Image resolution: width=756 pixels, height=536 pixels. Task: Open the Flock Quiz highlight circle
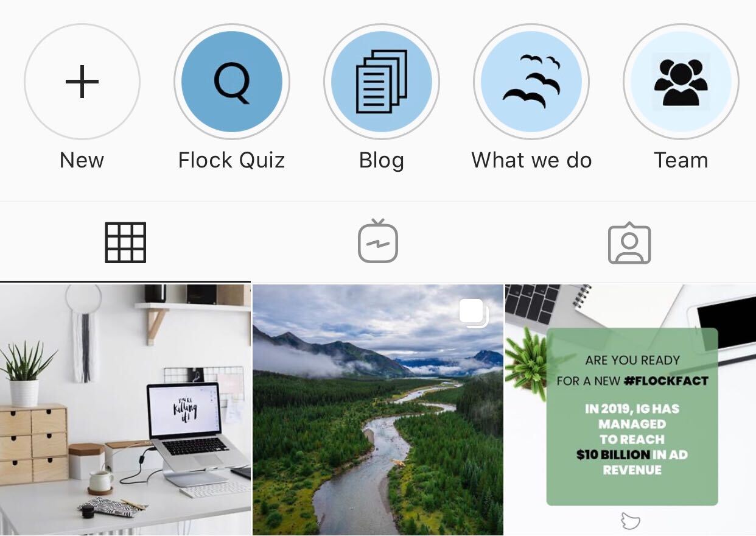coord(232,82)
